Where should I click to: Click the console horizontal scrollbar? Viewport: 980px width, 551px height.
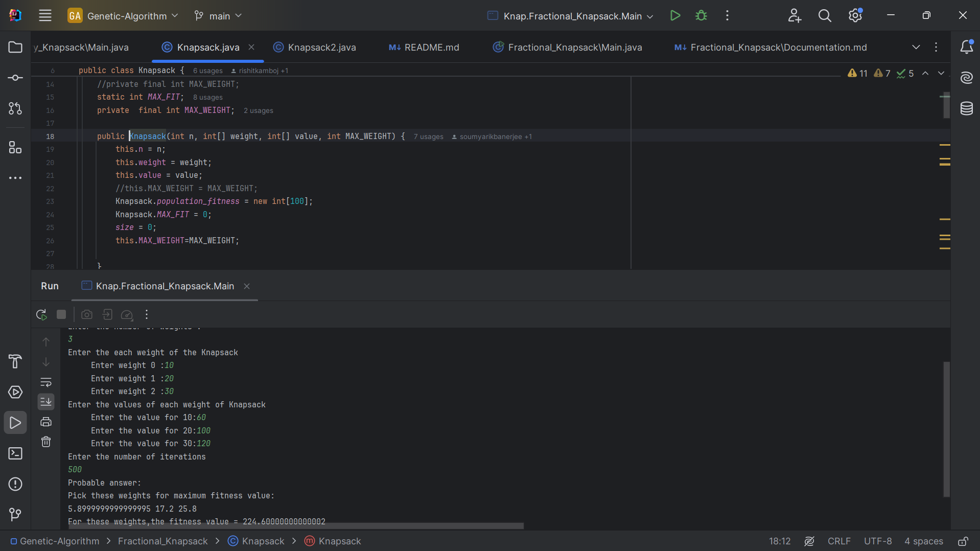coord(296,525)
